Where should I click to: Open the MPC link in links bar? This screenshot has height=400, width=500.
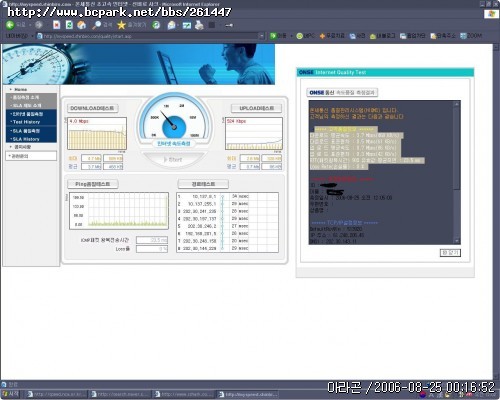(x=305, y=36)
